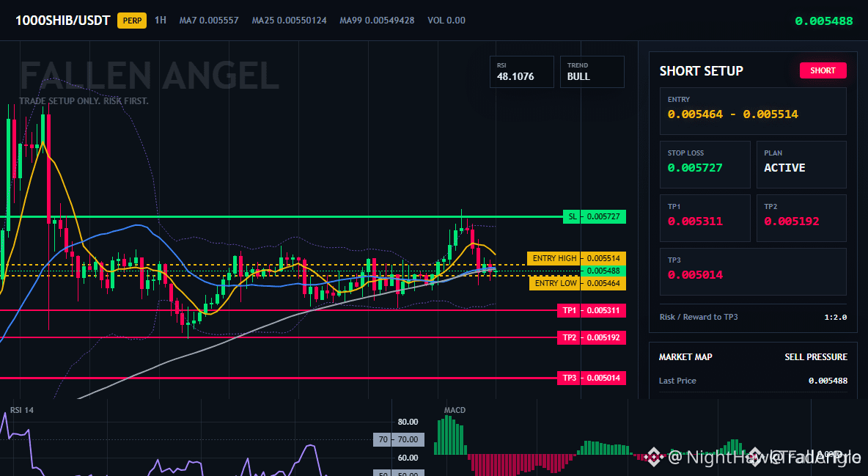
Task: Click the 1000SHIB/USDT pair title
Action: (62, 21)
